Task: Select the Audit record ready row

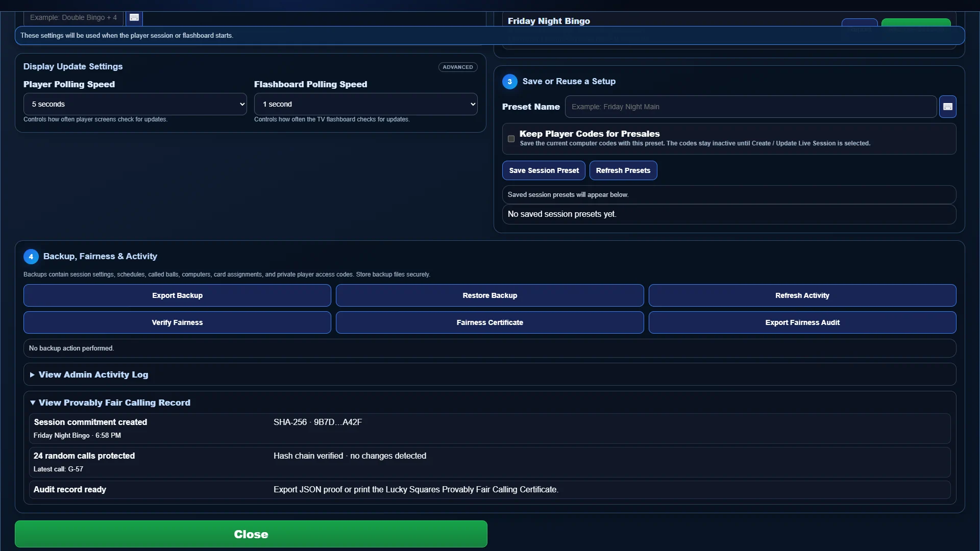Action: pos(489,489)
